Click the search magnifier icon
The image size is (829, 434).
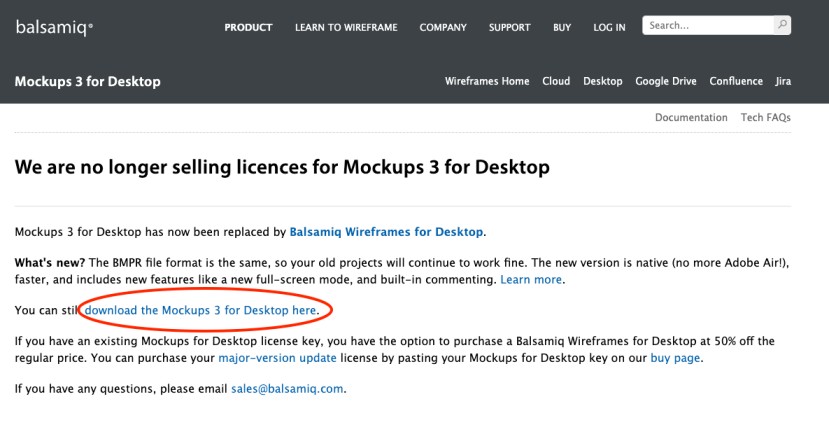point(782,25)
